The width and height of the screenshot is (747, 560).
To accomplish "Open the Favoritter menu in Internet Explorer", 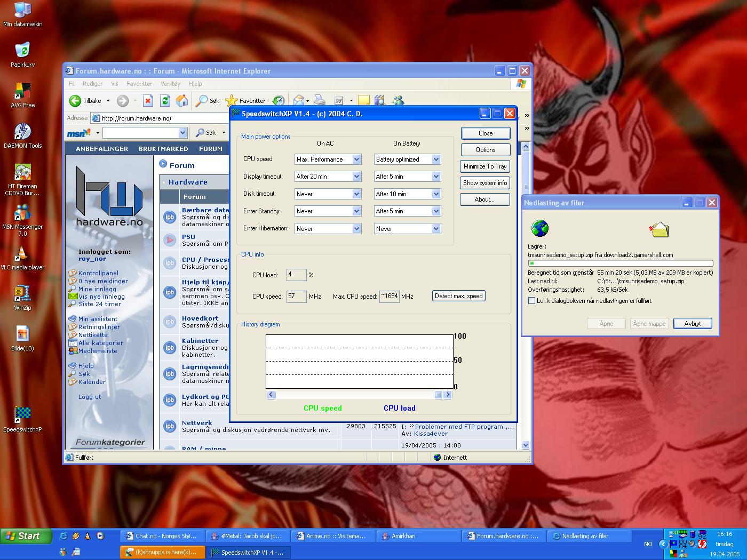I will click(x=139, y=84).
